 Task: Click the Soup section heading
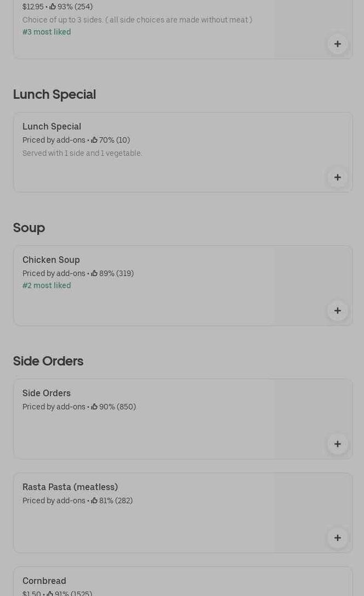point(29,227)
